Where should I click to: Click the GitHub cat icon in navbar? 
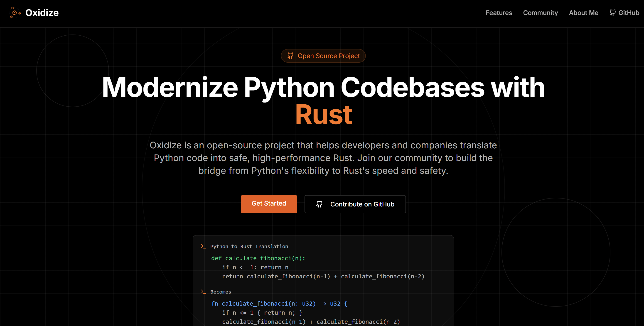(x=612, y=13)
